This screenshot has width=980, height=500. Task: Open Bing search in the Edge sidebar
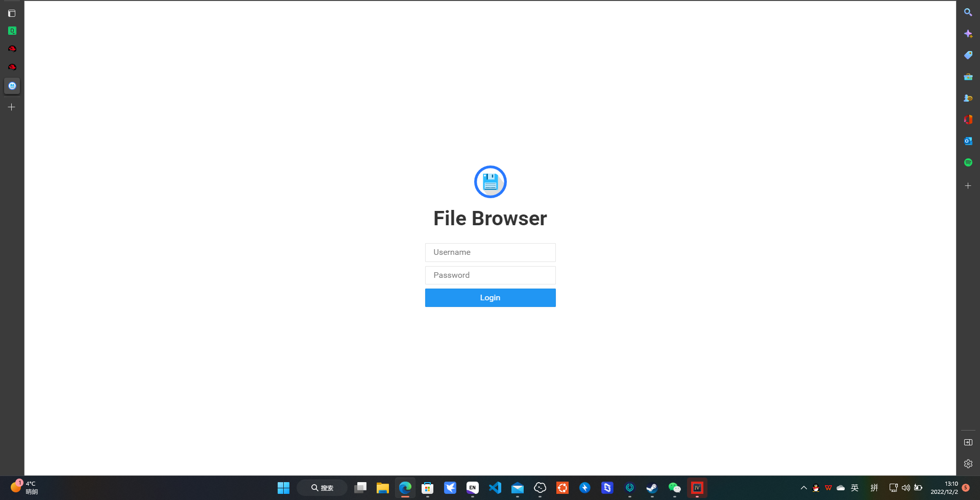point(968,12)
